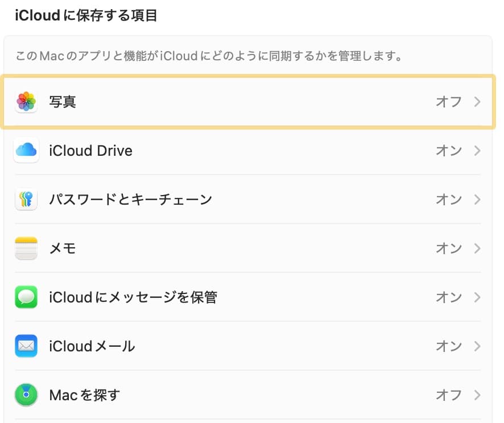Expand the Macを探す settings chevron

click(477, 395)
